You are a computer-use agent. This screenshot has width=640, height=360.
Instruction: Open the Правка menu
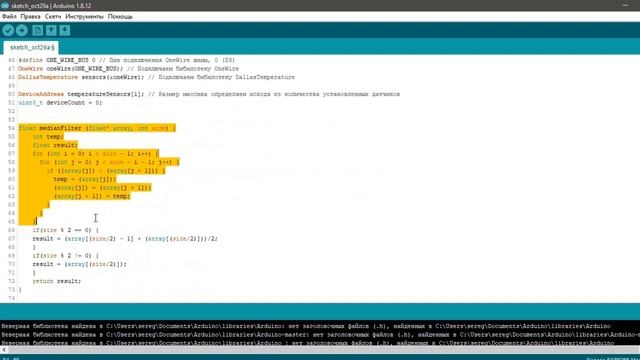(x=30, y=17)
